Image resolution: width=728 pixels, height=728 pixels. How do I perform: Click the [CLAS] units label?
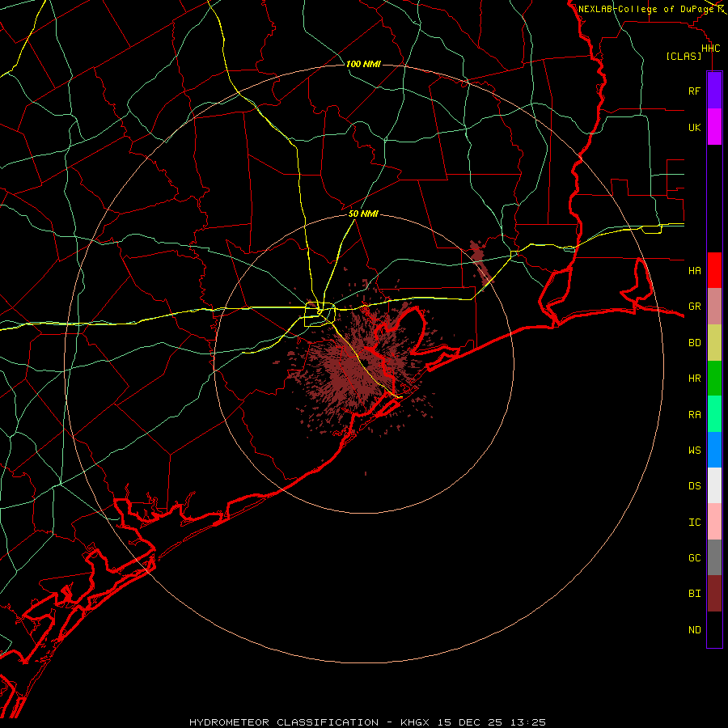[684, 56]
